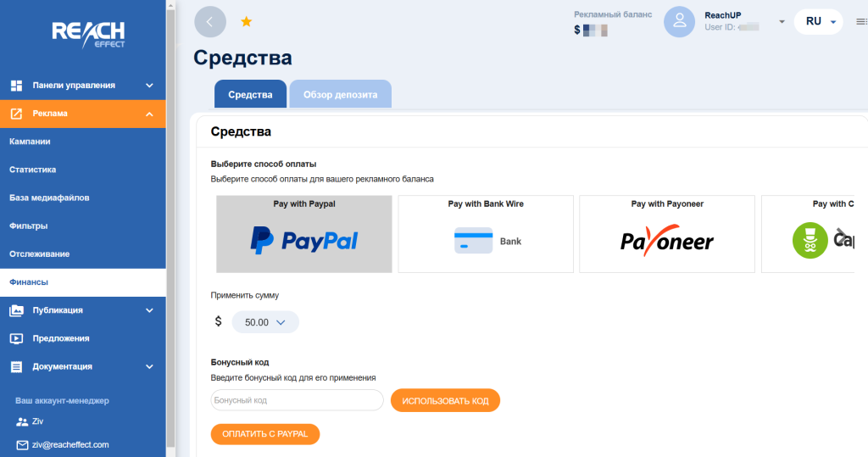
Task: Click the dashboard grid icon in sidebar
Action: [17, 86]
